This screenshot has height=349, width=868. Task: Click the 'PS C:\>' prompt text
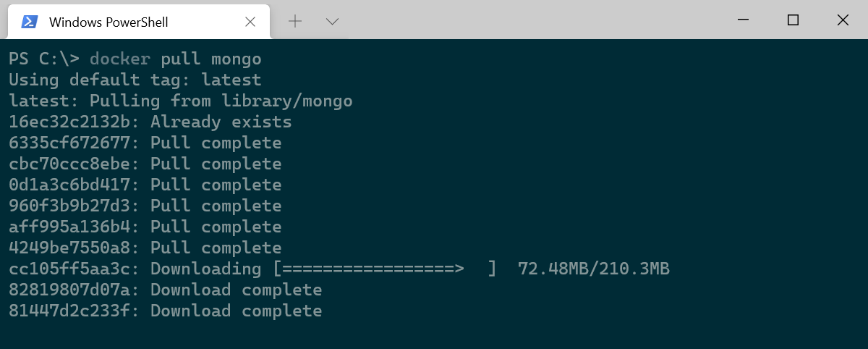tap(44, 59)
